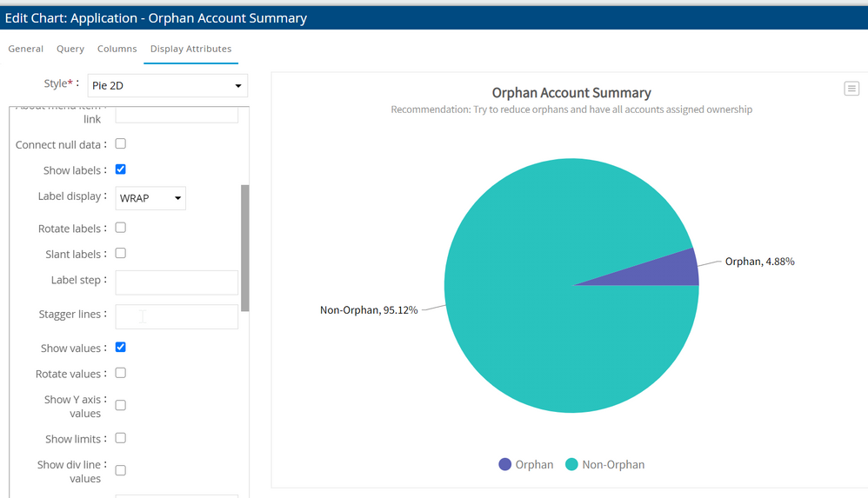Disable the Show values checkbox
The image size is (868, 498).
[x=121, y=348]
